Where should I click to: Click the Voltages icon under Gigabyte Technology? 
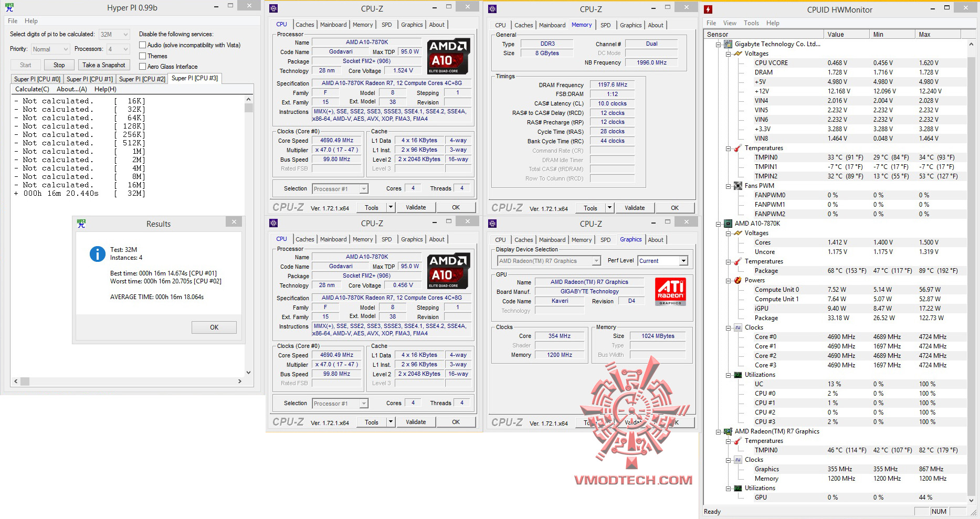(737, 54)
